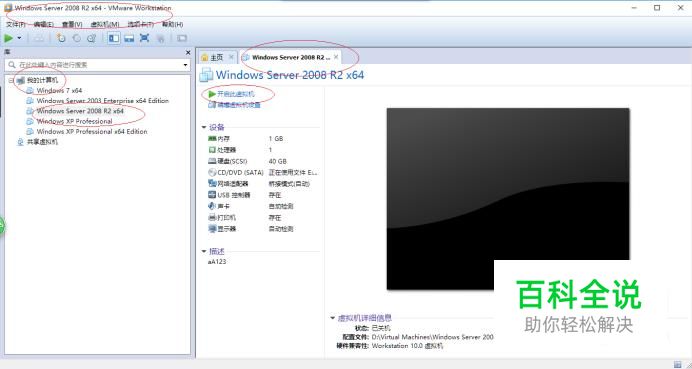The width and height of the screenshot is (692, 369).
Task: Collapse the 虚拟机详细信息 section
Action: point(332,318)
